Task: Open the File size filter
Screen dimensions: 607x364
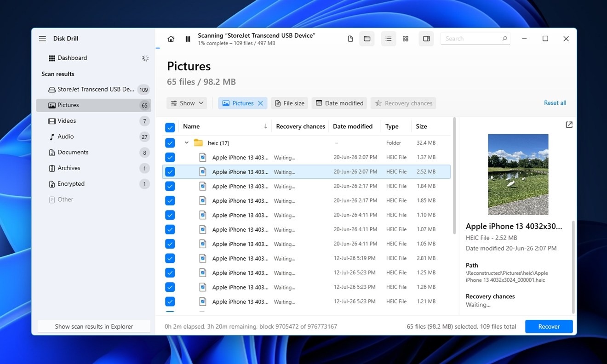Action: pyautogui.click(x=289, y=103)
